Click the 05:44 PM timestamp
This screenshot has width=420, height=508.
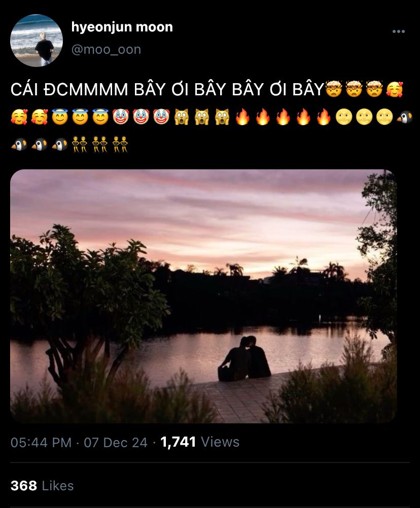click(41, 442)
